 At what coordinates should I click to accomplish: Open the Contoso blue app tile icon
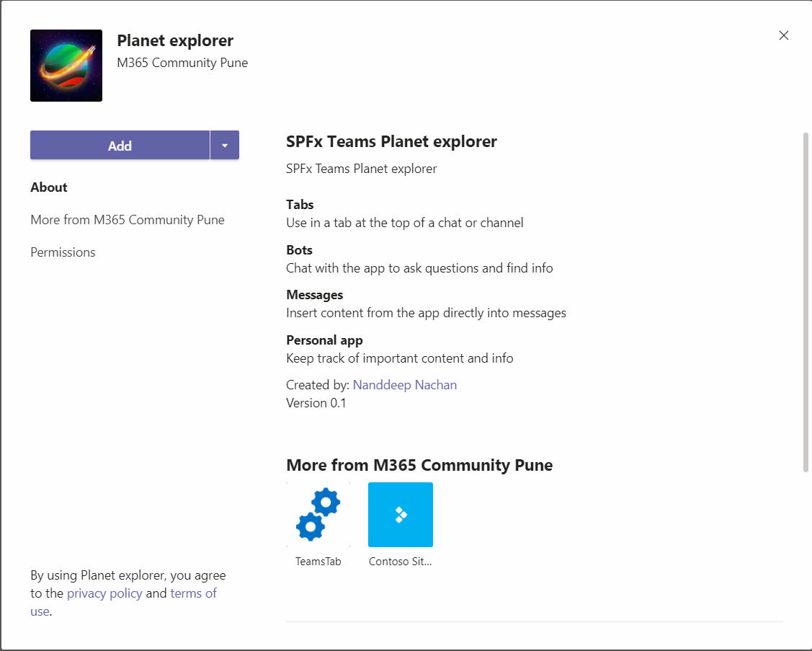(x=400, y=514)
